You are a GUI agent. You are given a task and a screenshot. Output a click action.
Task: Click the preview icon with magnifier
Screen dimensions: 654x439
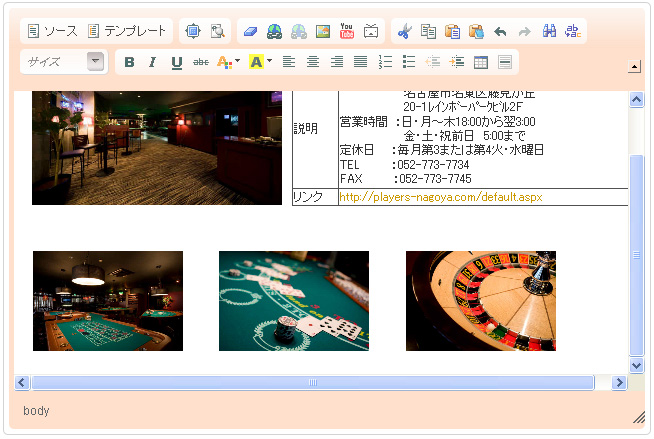point(217,31)
